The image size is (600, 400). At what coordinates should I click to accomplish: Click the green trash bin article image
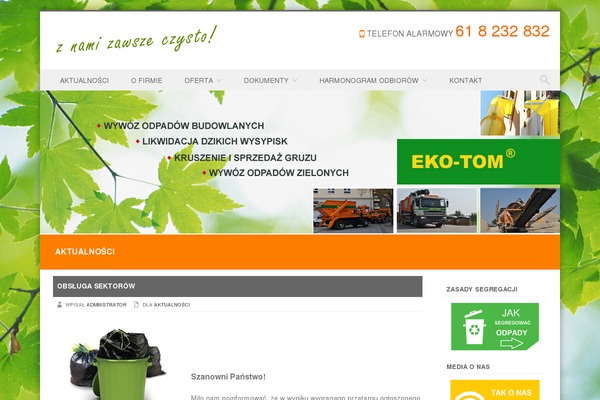tap(118, 364)
